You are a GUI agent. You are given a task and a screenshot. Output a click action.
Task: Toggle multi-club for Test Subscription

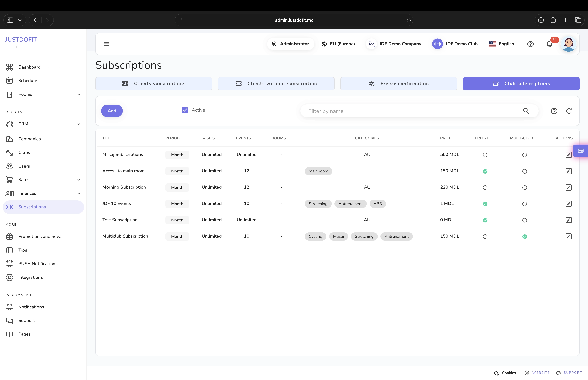point(525,220)
